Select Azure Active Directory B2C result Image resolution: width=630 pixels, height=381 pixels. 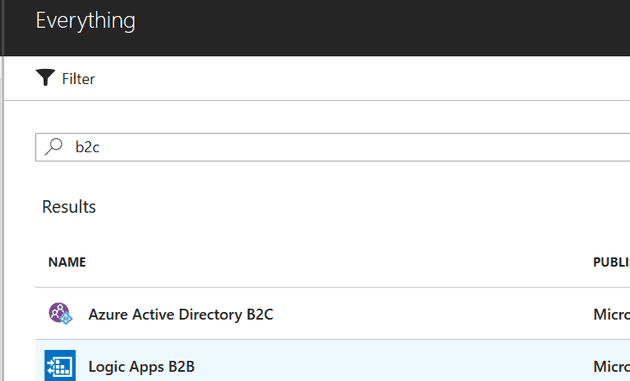tap(181, 314)
